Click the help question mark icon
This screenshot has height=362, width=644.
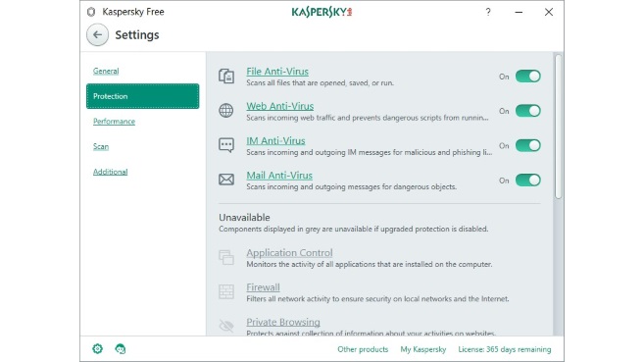[488, 12]
